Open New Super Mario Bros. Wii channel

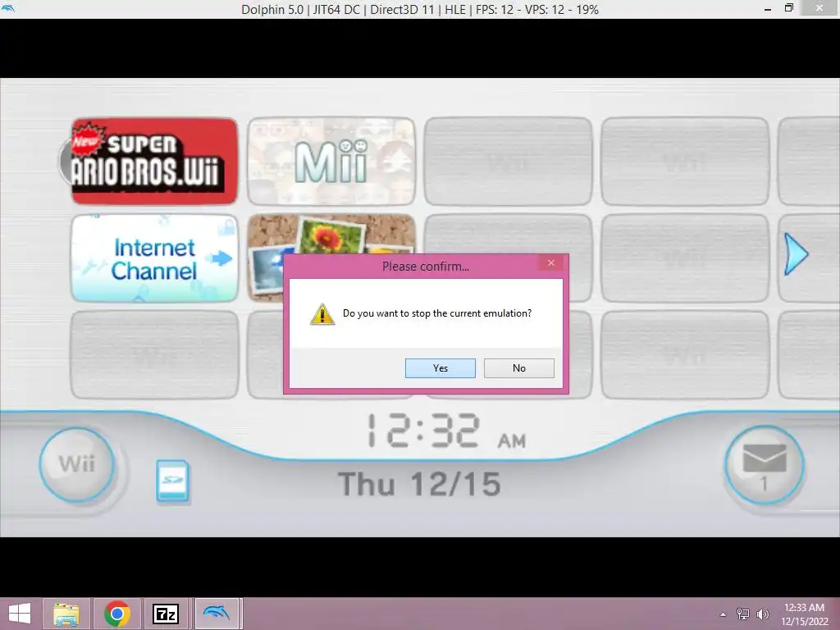coord(154,162)
